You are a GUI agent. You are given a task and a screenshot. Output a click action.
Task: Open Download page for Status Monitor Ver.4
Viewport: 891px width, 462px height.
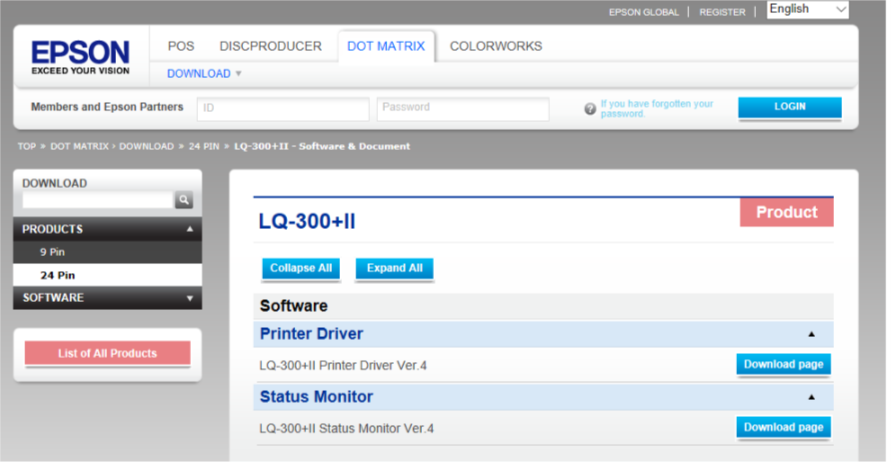click(784, 427)
